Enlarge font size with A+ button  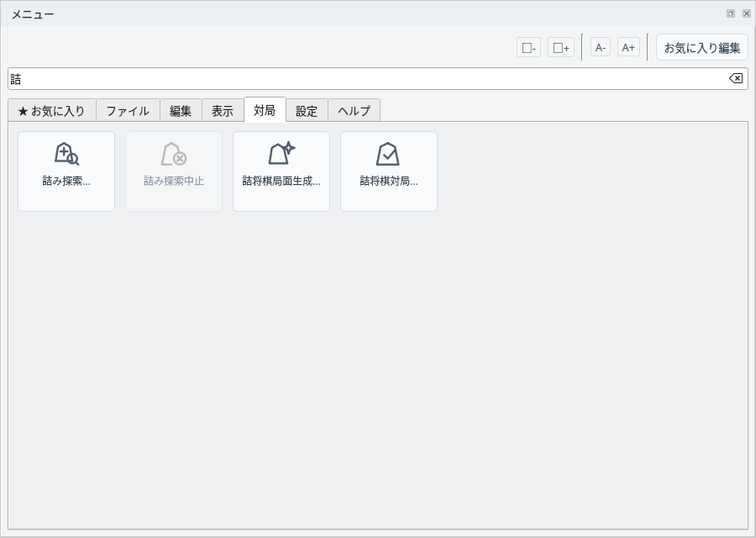point(628,47)
